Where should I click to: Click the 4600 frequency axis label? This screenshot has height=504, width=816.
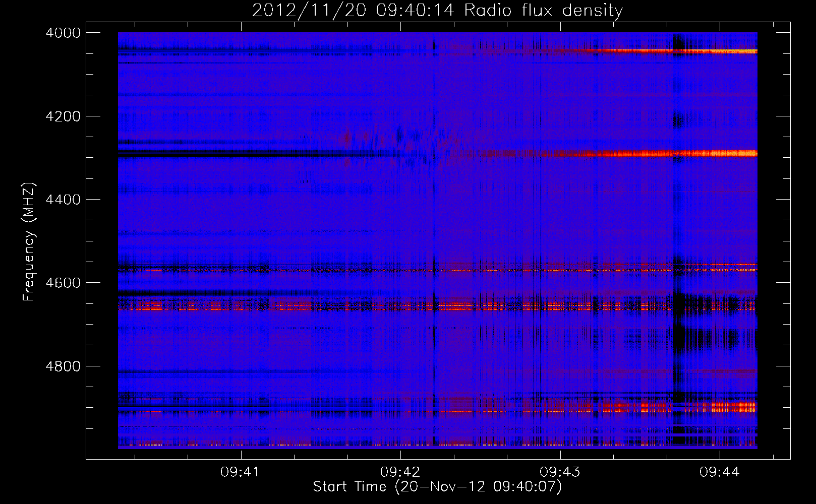(x=63, y=283)
